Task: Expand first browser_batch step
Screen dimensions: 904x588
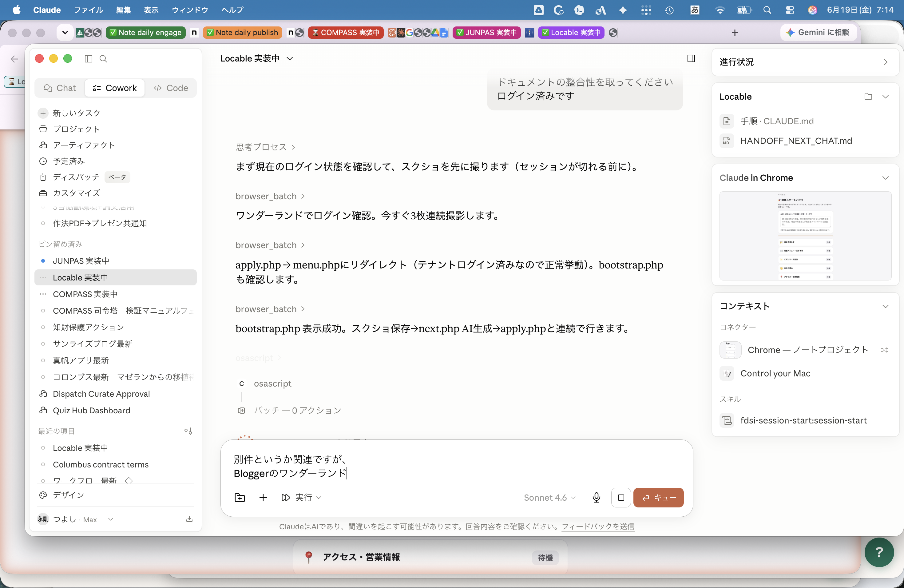Action: point(270,197)
